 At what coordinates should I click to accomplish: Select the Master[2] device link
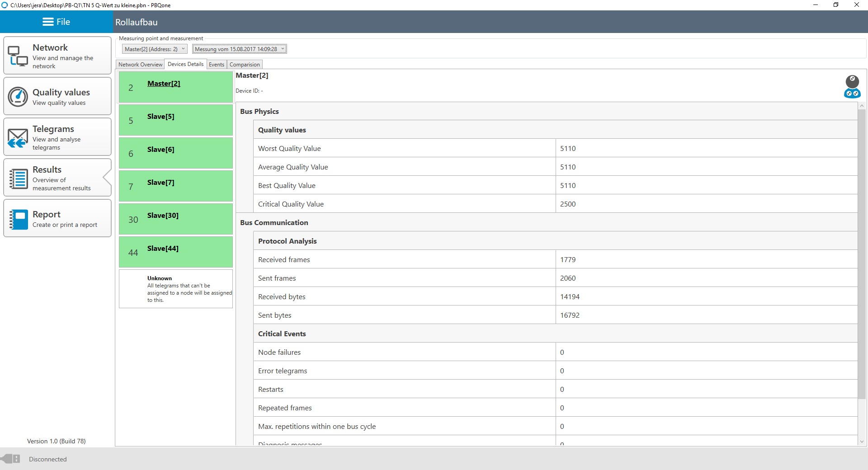coord(164,84)
